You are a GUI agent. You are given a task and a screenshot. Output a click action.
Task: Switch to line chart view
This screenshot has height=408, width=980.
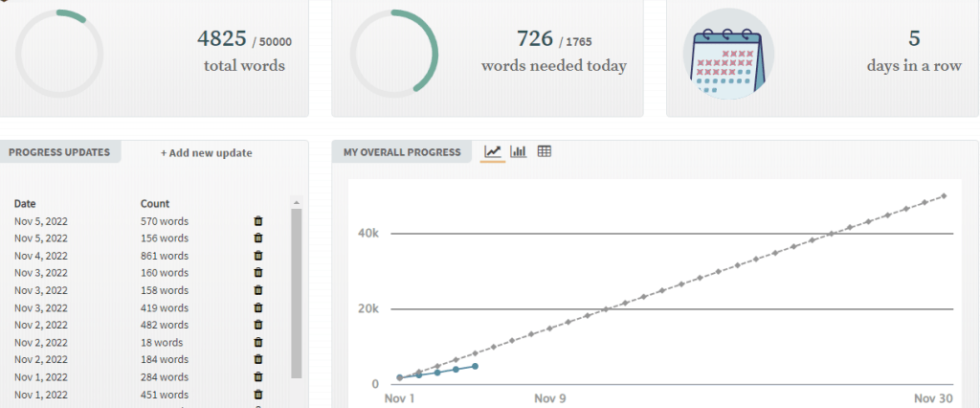coord(493,151)
